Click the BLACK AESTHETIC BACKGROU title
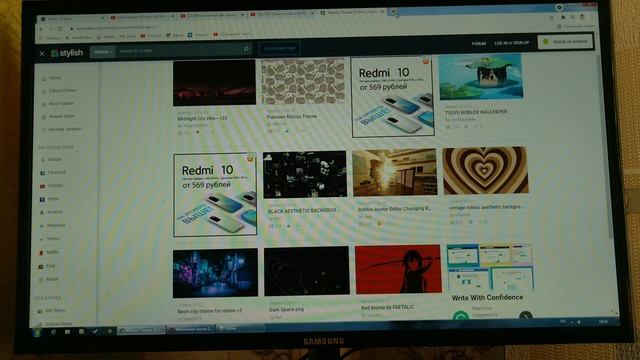 tap(302, 211)
